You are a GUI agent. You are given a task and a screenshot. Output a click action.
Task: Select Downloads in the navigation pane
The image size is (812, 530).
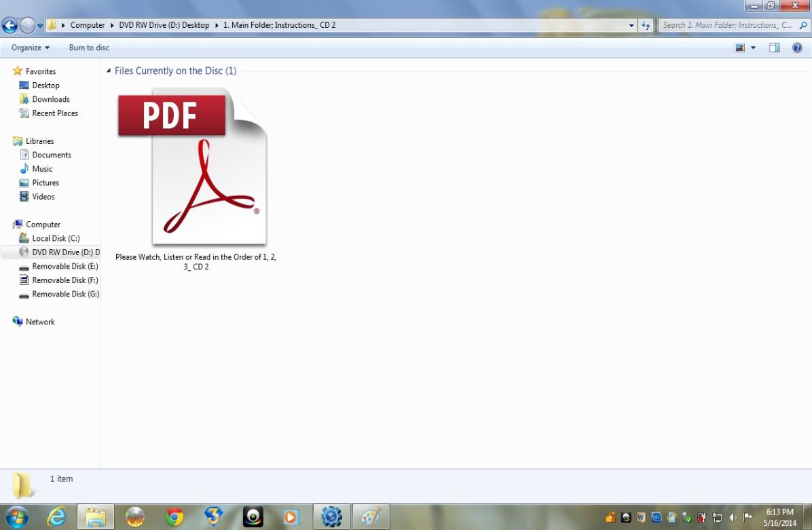tap(51, 99)
